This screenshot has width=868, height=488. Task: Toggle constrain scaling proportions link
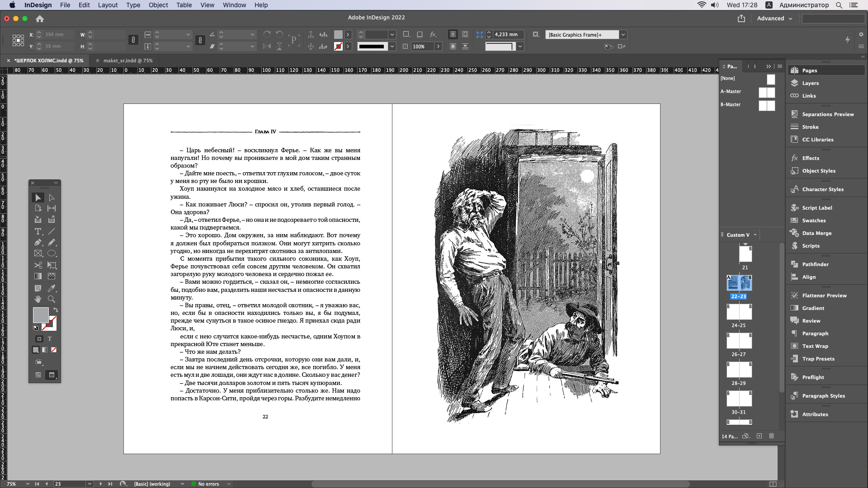200,40
